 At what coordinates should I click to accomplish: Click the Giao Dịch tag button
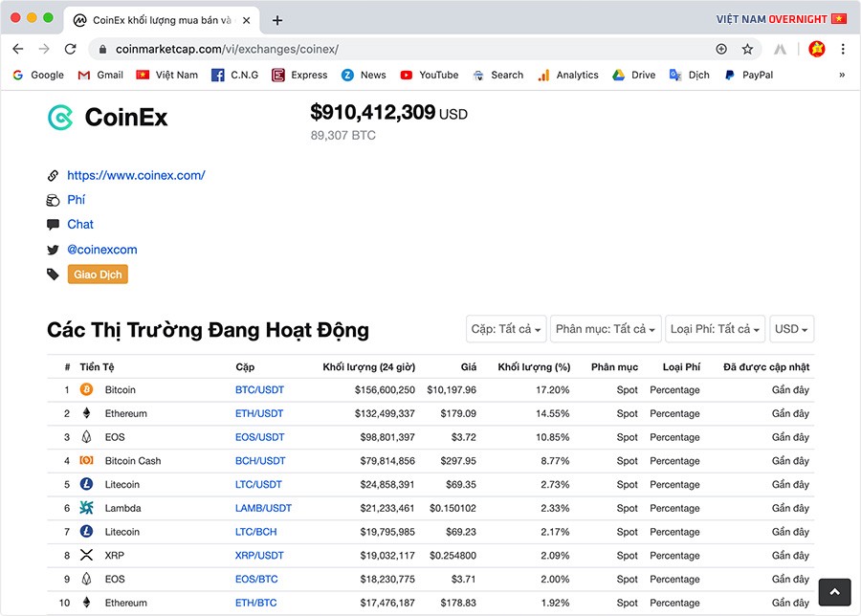[x=98, y=275]
